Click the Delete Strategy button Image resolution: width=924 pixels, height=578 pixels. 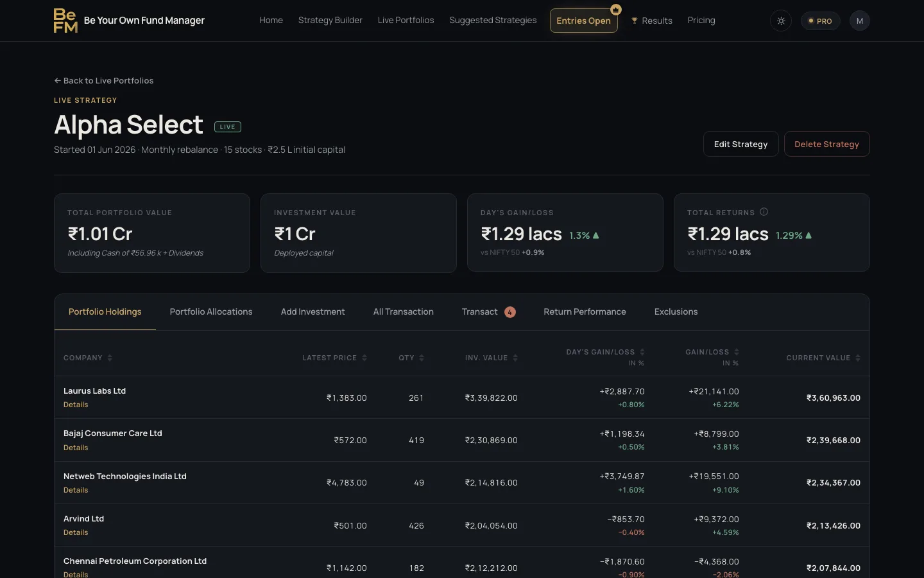[x=827, y=144]
